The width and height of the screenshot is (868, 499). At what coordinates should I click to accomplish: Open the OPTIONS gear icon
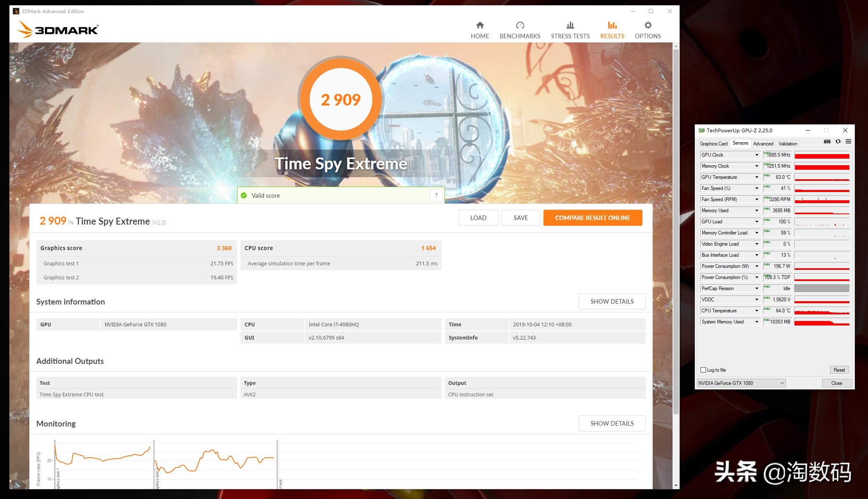point(648,26)
